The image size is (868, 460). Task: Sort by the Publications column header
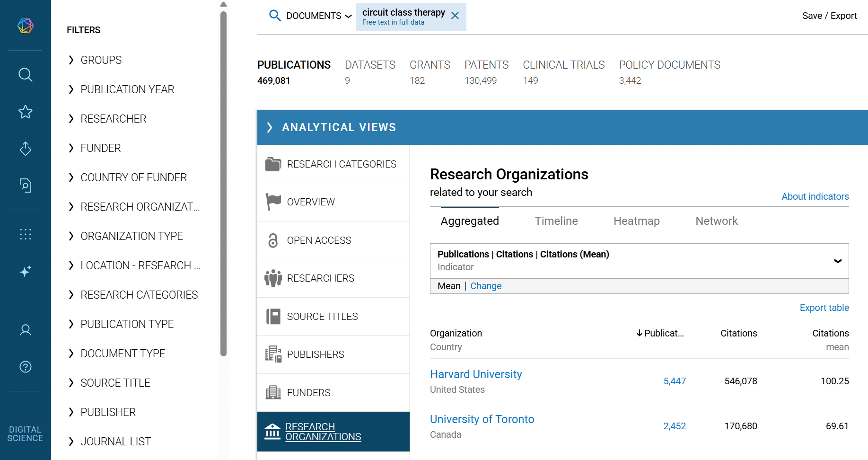(x=660, y=333)
